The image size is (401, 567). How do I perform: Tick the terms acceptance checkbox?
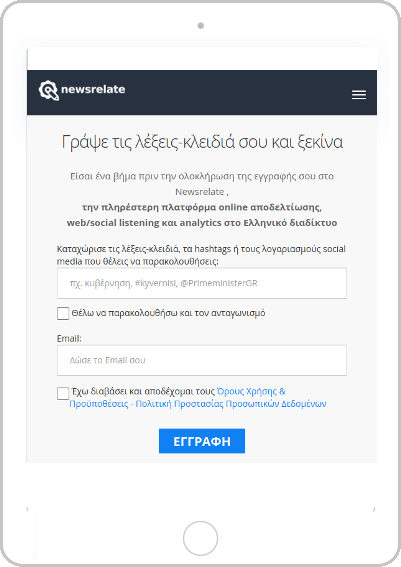63,393
